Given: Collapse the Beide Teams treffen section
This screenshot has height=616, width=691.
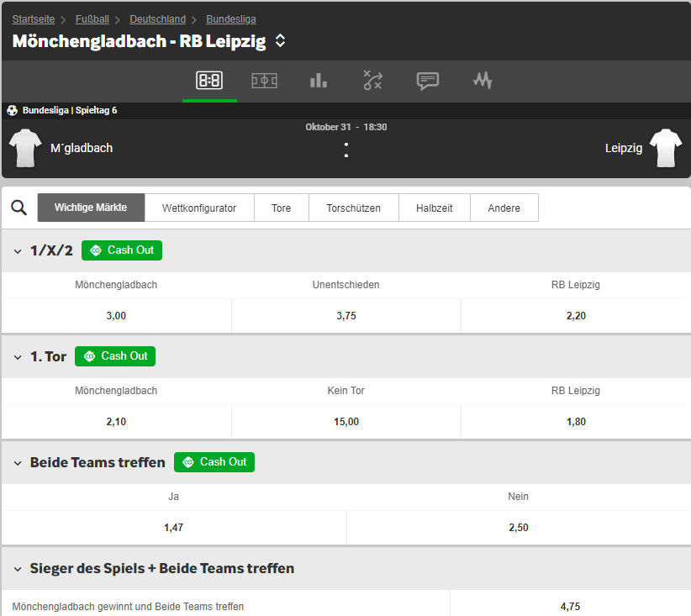Looking at the screenshot, I should tap(18, 463).
